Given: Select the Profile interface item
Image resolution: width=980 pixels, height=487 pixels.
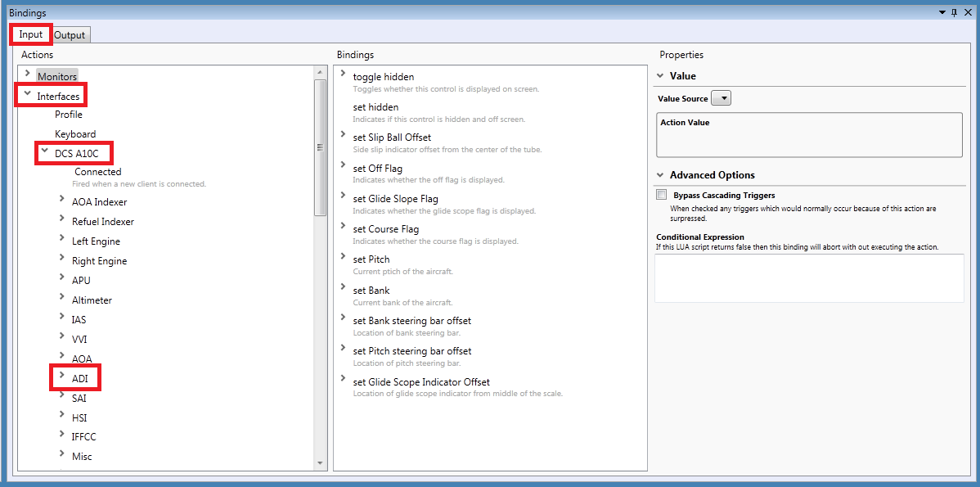Looking at the screenshot, I should [x=69, y=115].
